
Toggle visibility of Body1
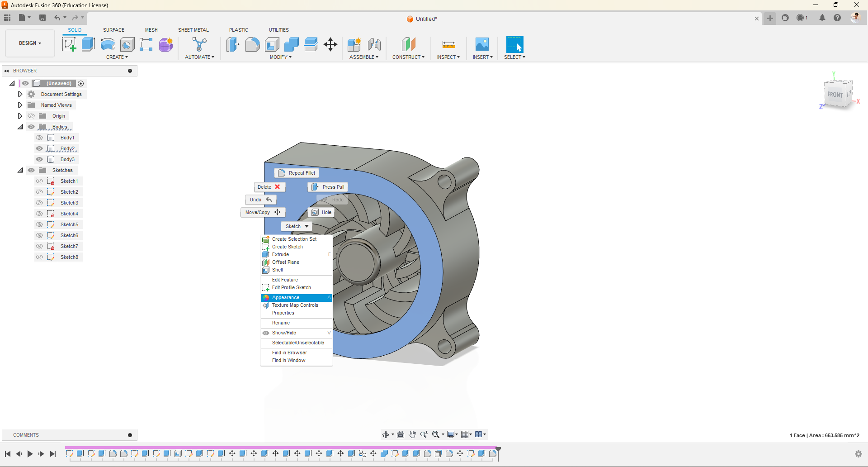pyautogui.click(x=39, y=138)
